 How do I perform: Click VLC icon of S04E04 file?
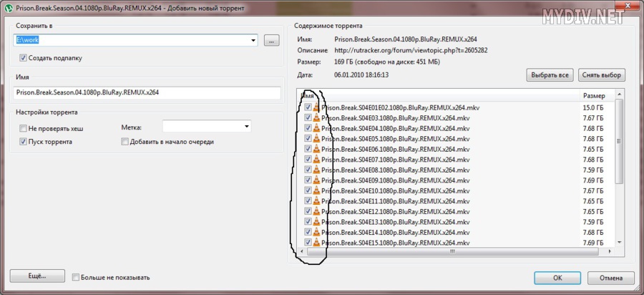pyautogui.click(x=316, y=128)
